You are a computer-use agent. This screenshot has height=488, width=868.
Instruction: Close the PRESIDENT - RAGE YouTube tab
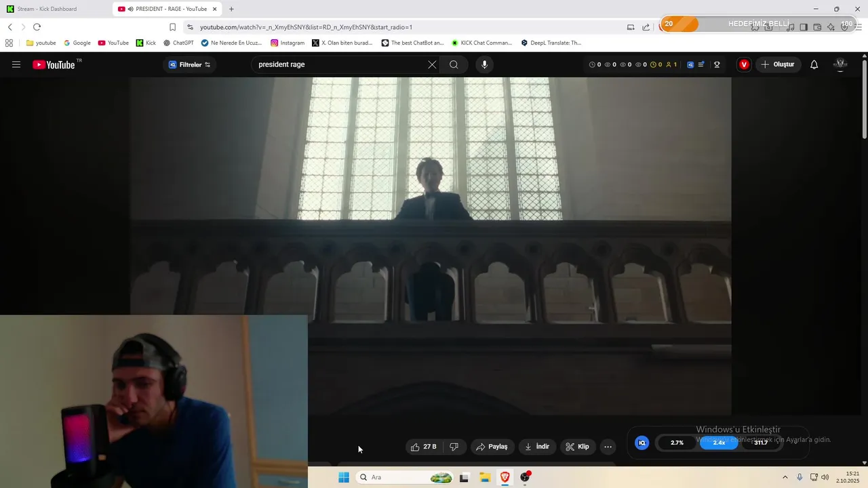pyautogui.click(x=215, y=9)
